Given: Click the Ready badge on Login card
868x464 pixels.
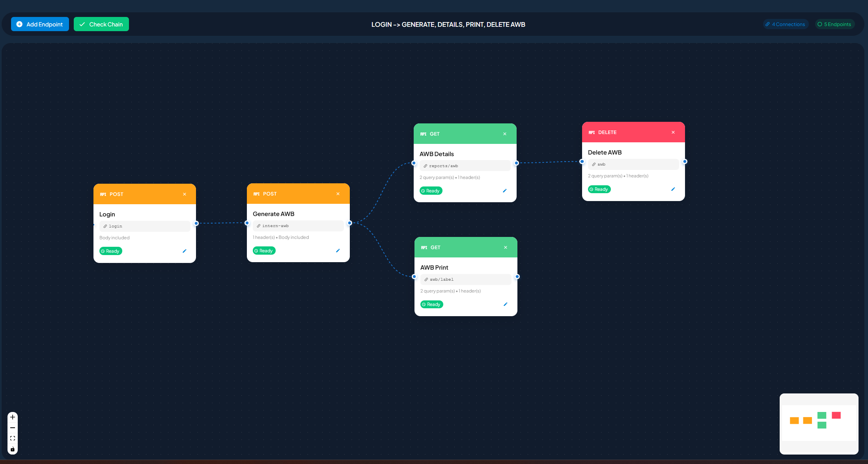Looking at the screenshot, I should click(x=110, y=251).
